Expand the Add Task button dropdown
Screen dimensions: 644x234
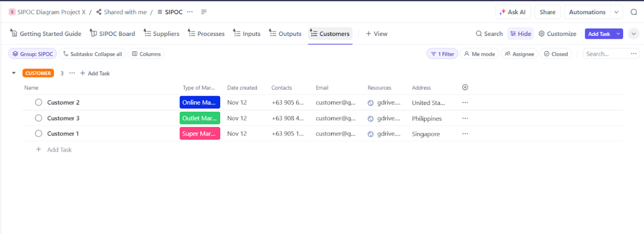pyautogui.click(x=618, y=34)
